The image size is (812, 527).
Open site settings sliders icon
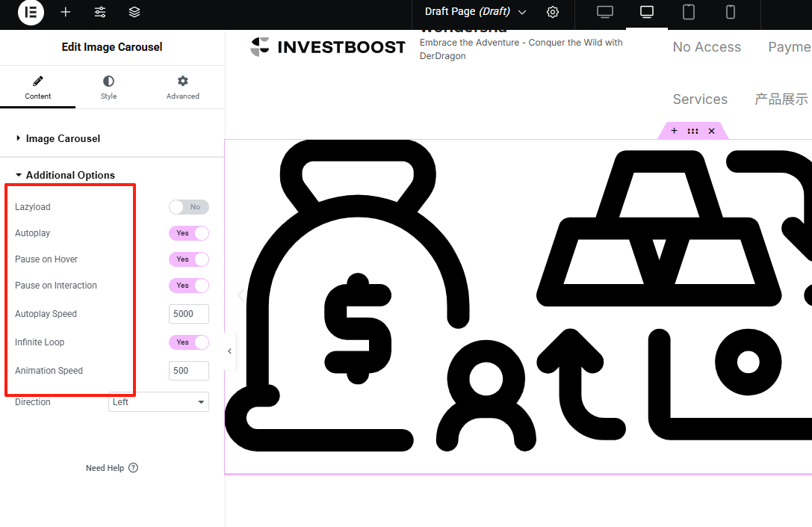click(100, 12)
